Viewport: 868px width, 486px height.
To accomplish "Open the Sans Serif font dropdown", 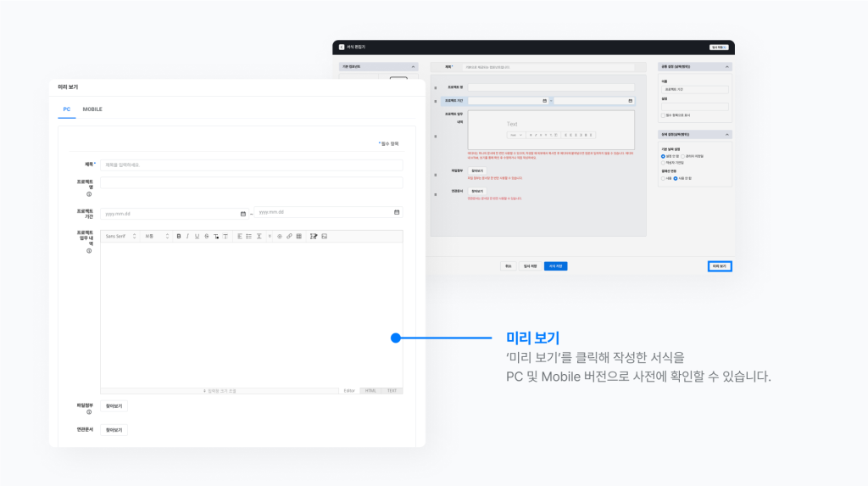I will tap(120, 237).
